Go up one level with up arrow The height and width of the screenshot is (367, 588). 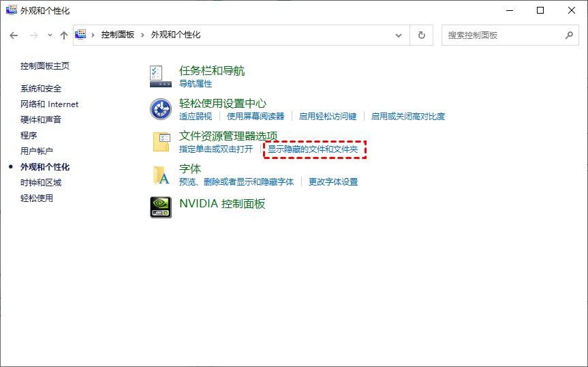coord(64,35)
